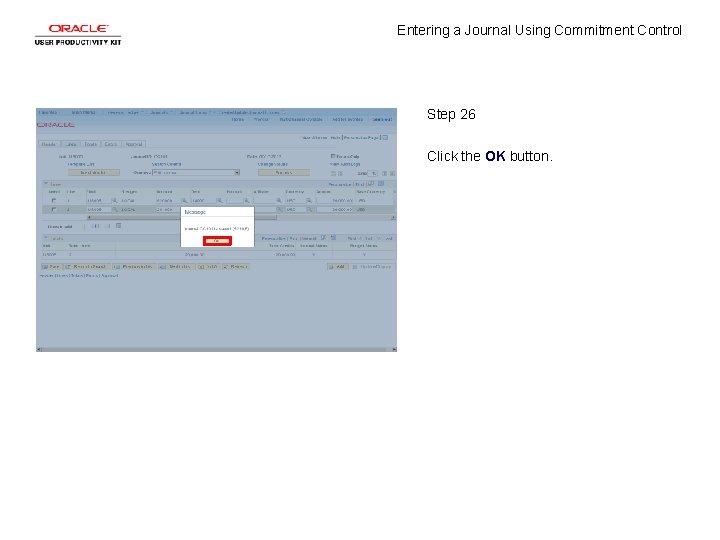Go to the Home link
This screenshot has width=720, height=540.
(238, 119)
